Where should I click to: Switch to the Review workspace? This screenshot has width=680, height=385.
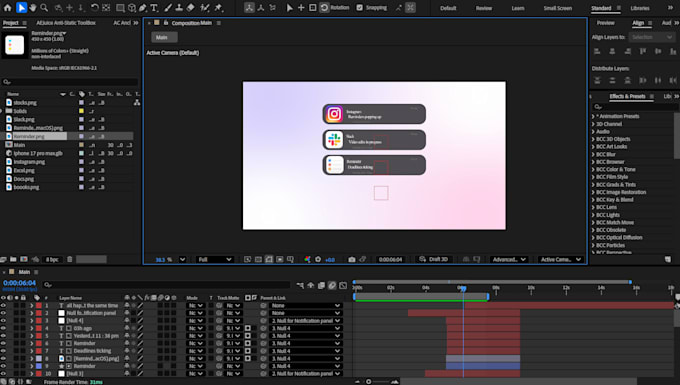coord(484,8)
